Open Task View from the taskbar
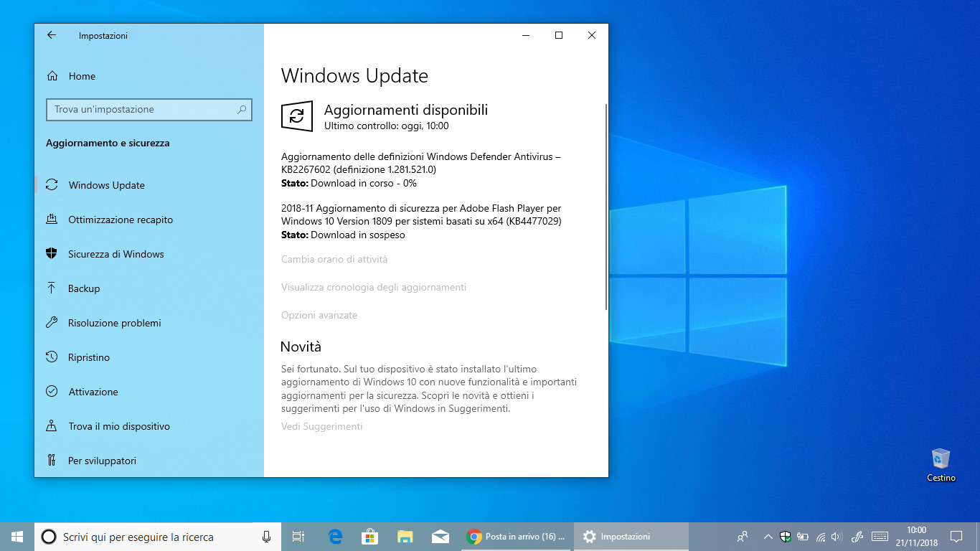Image resolution: width=980 pixels, height=551 pixels. [298, 537]
